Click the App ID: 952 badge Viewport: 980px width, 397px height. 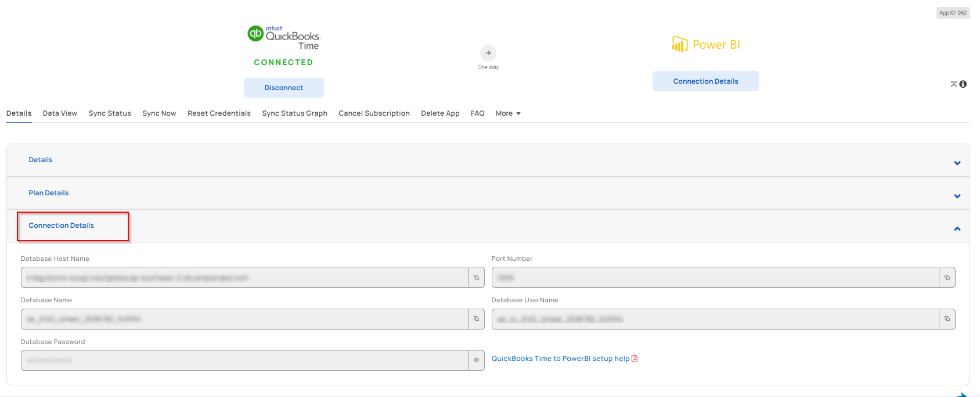(953, 13)
